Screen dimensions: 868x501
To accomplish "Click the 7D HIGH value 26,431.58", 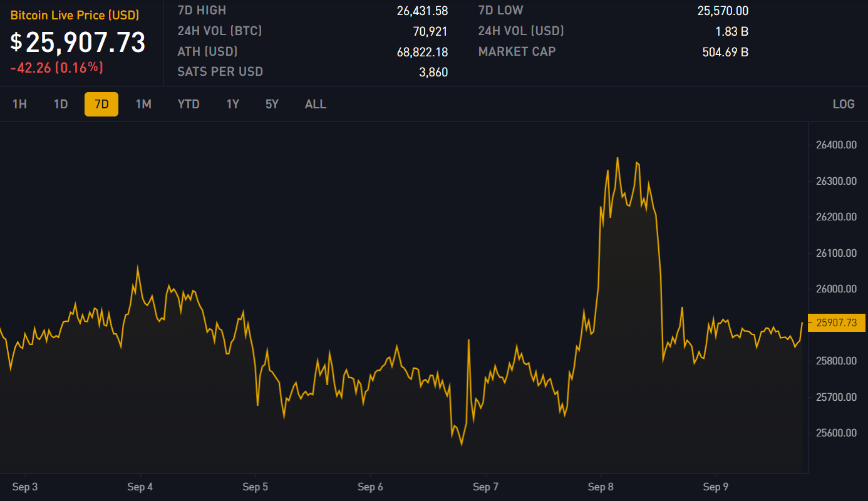I will click(x=422, y=11).
